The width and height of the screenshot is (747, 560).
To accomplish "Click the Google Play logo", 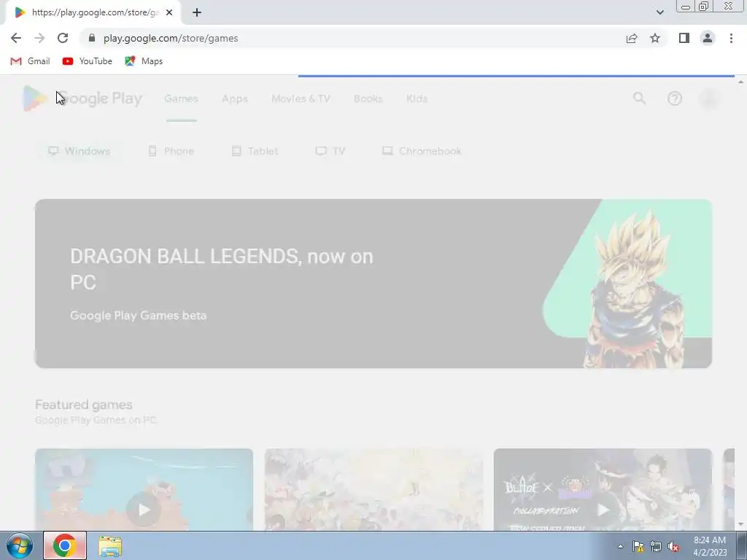I will pos(82,98).
